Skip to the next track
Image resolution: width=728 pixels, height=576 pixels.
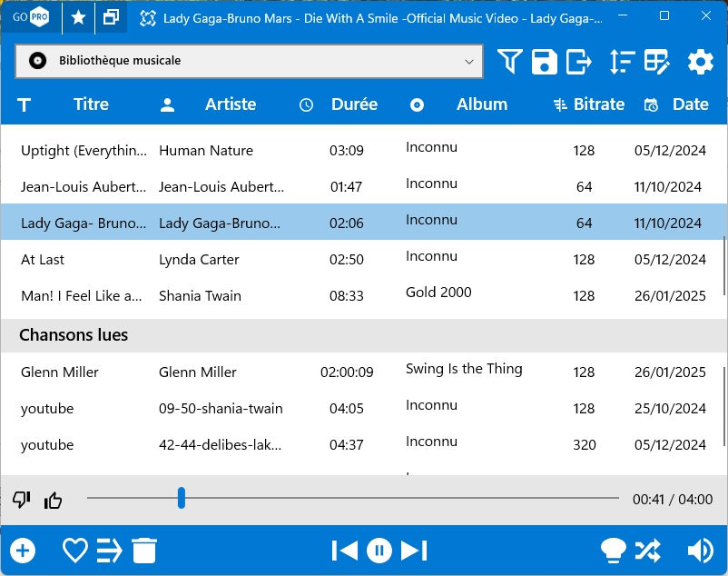[414, 551]
